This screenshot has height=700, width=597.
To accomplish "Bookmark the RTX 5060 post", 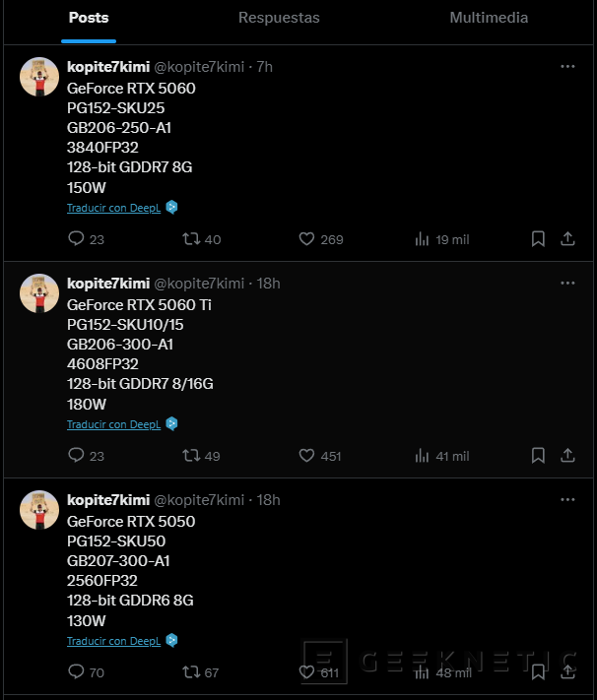I will pos(538,239).
